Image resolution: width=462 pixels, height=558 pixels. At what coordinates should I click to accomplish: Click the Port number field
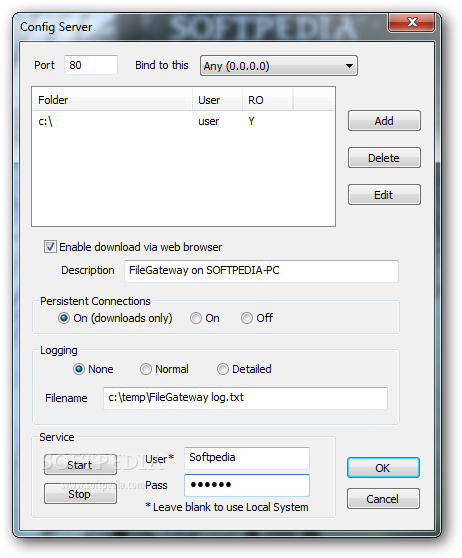coord(91,65)
